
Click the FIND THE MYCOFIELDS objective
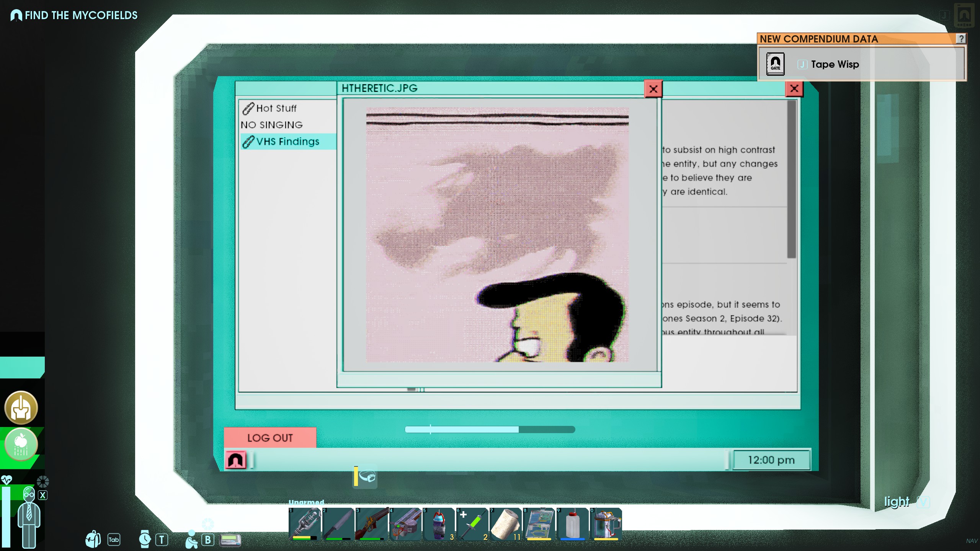(81, 15)
